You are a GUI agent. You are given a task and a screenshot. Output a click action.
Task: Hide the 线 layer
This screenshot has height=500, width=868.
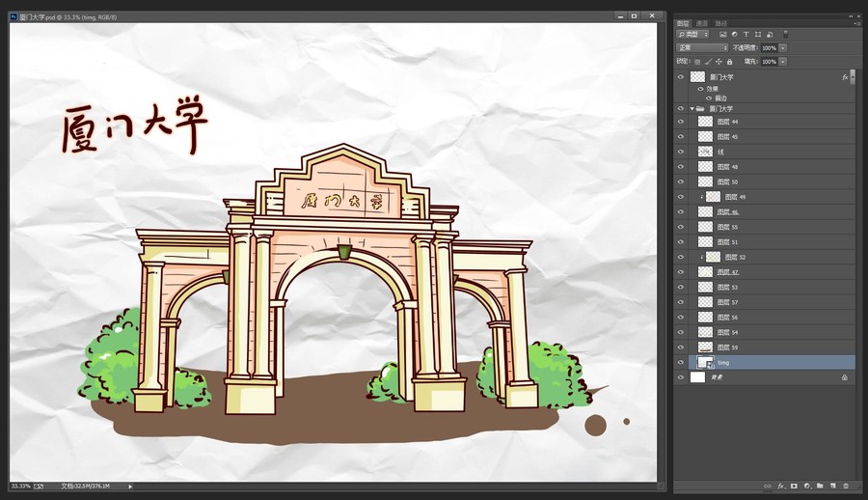click(681, 152)
